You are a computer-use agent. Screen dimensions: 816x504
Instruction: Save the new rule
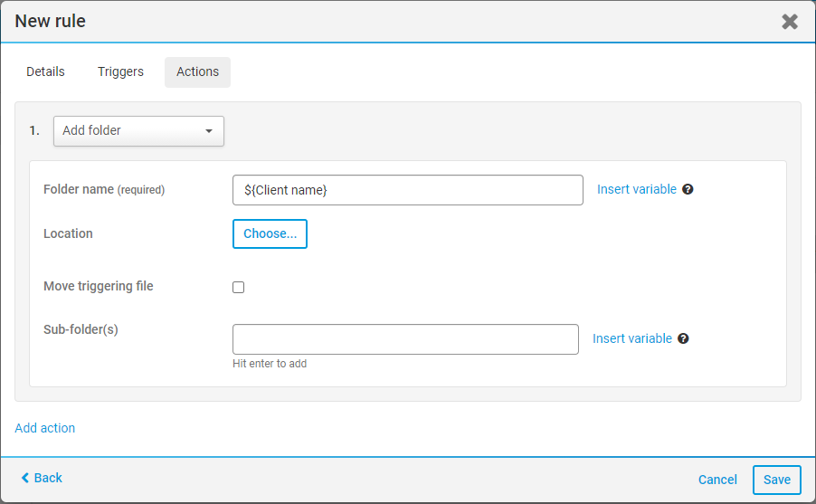776,480
